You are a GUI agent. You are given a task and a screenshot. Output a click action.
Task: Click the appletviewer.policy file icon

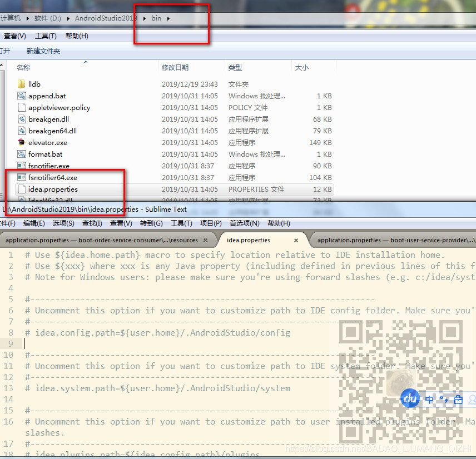click(21, 107)
